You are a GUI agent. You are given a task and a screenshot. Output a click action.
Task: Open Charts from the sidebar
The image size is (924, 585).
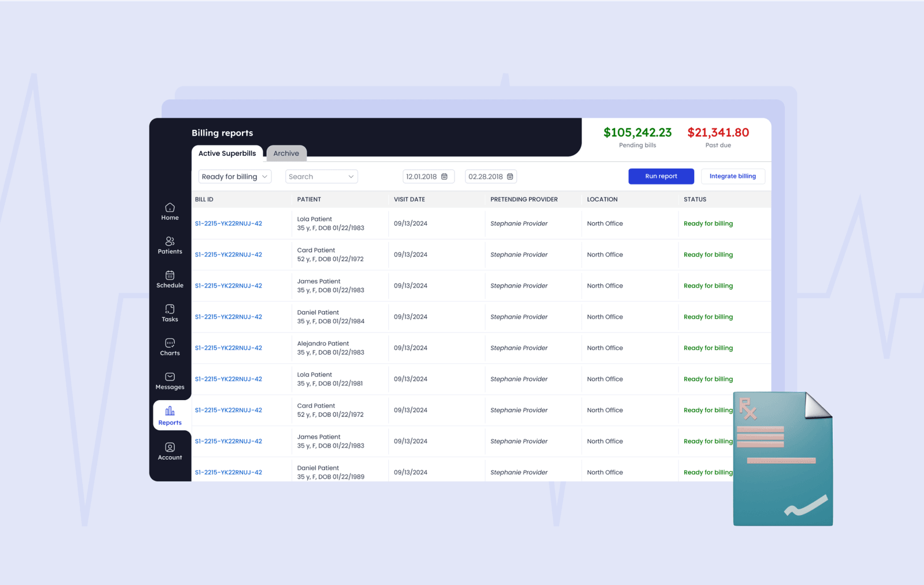click(x=170, y=343)
